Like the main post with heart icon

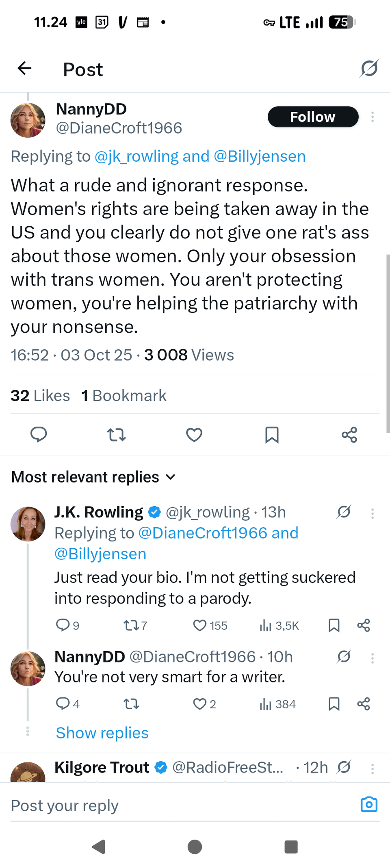point(194,435)
